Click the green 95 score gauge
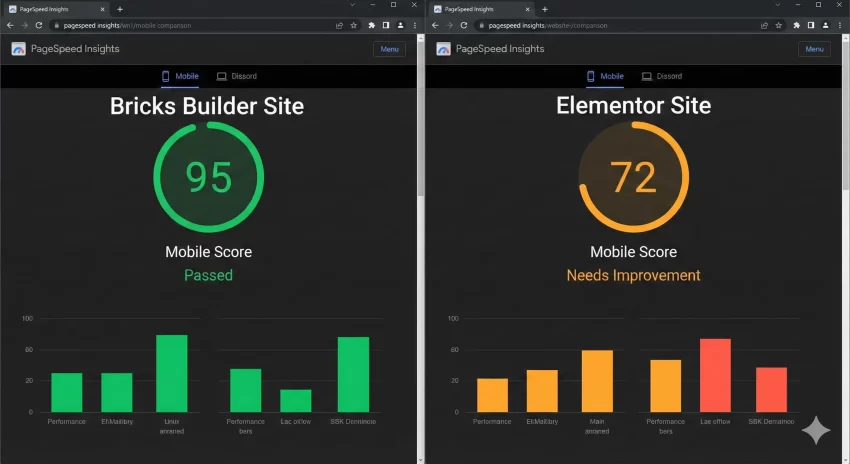 [209, 177]
